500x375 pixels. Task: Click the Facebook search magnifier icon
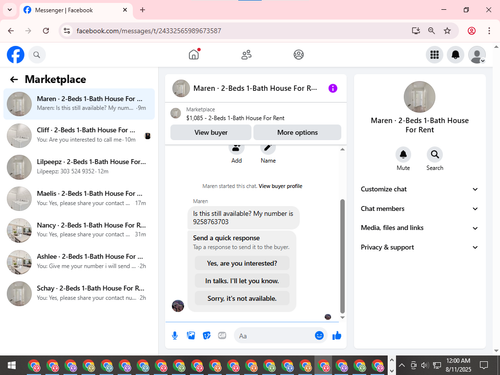(x=37, y=55)
